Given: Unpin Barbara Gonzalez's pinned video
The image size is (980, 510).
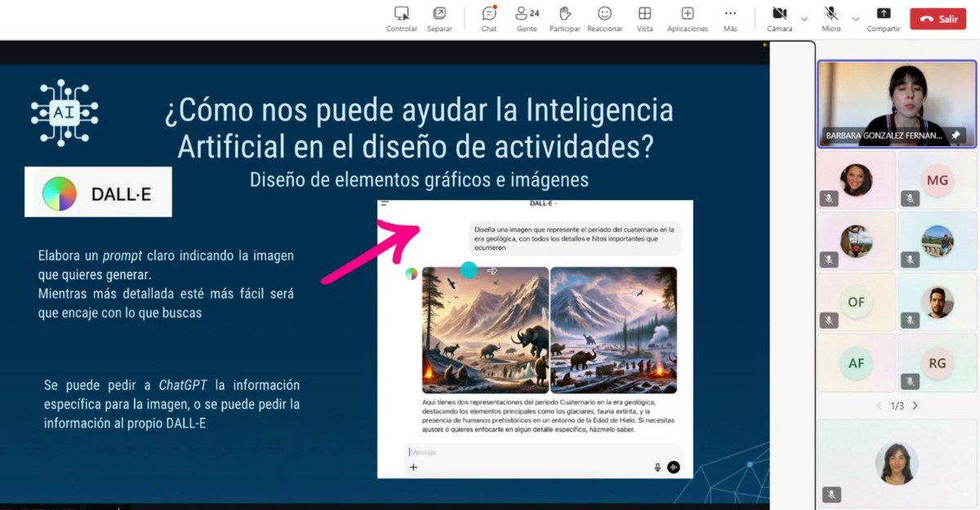Looking at the screenshot, I should coord(956,135).
